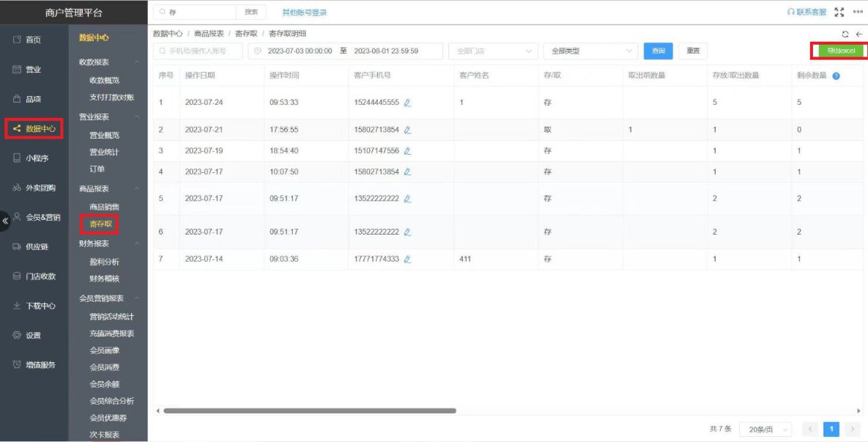Open the 供应链 supply chain section
Image resolution: width=868 pixels, height=442 pixels.
pos(31,246)
